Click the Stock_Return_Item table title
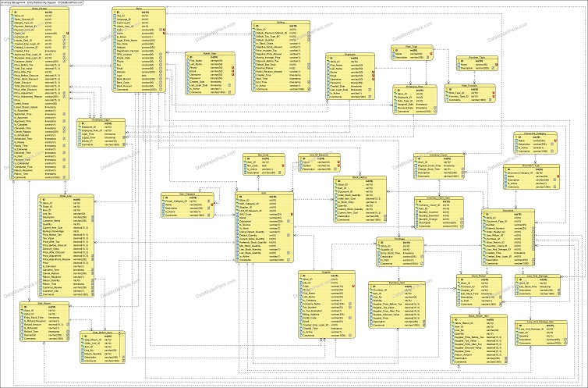Screen dimensions: 588x388 coord(479,316)
